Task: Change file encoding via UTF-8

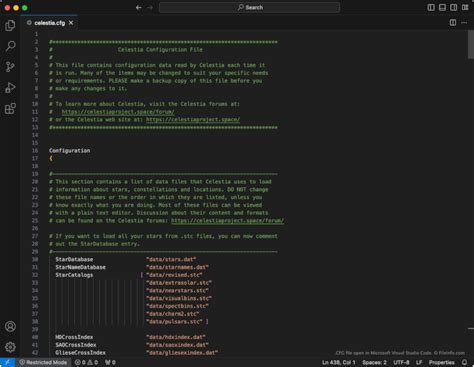Action: point(401,362)
